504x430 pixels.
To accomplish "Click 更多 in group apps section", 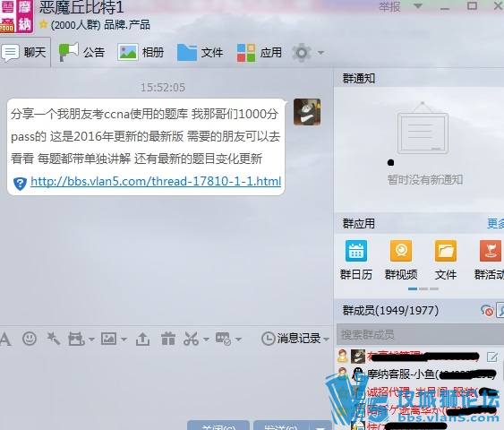I will 495,224.
